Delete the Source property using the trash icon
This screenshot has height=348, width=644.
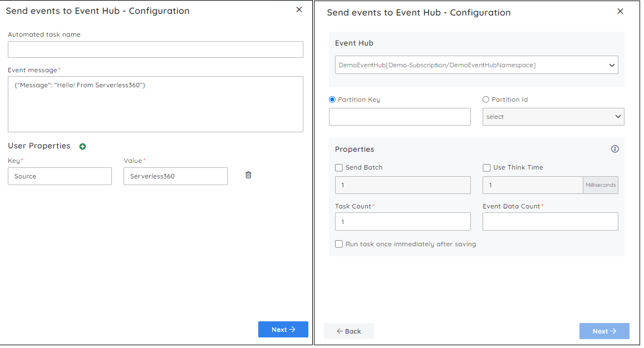(x=248, y=175)
